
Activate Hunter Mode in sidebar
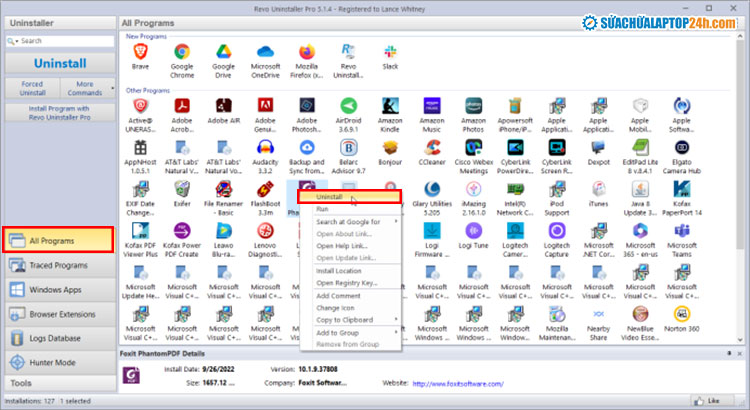pos(60,363)
